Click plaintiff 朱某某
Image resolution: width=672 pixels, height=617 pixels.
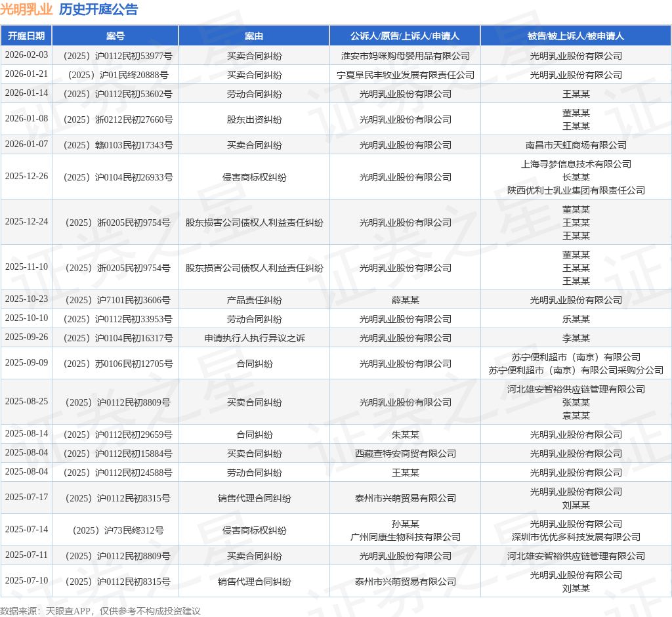(x=405, y=435)
